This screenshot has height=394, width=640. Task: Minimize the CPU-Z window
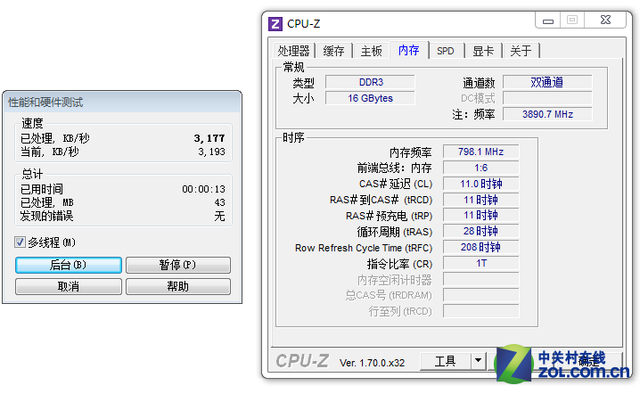548,20
